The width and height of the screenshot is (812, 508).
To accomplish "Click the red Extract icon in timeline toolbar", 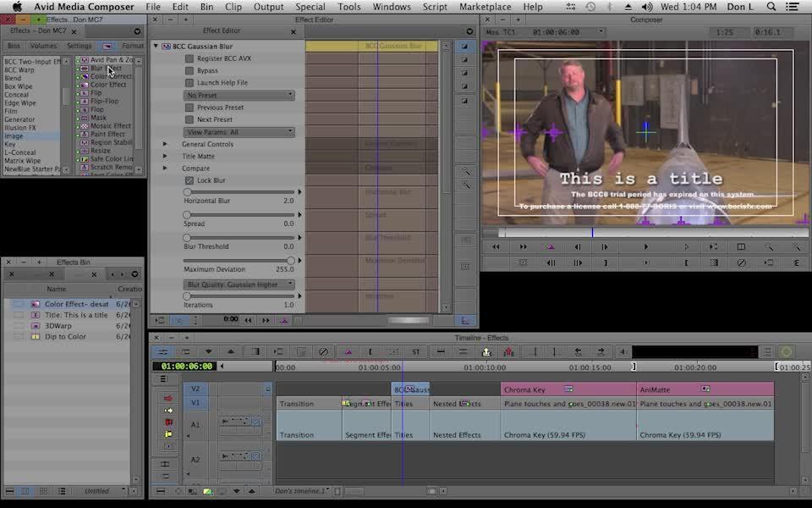I will point(509,352).
